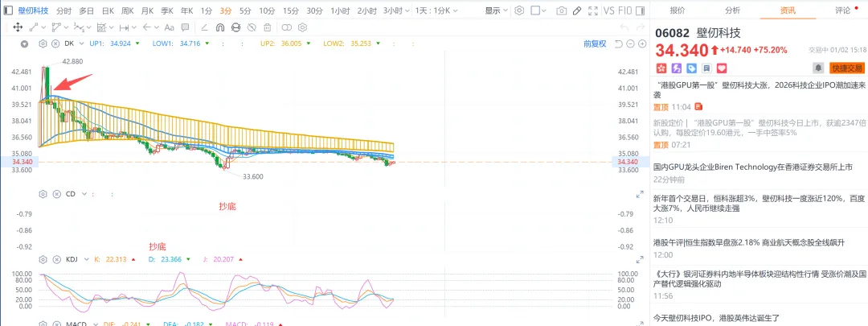Remove the CD indicator
Screen dimensions: 868x326
(x=55, y=194)
